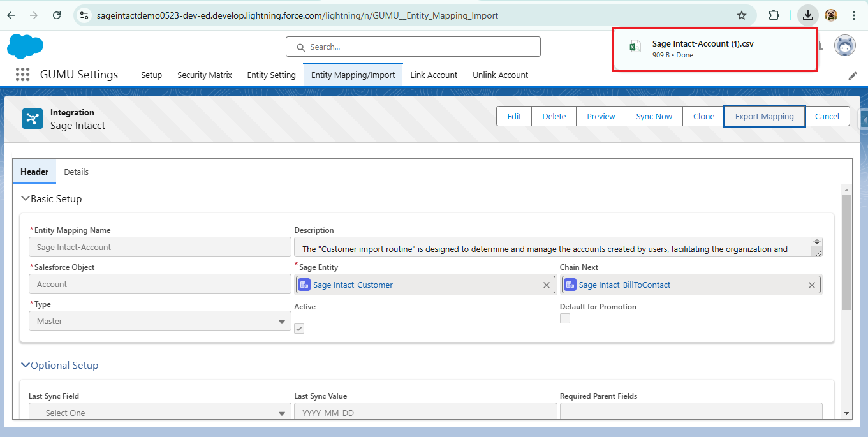The width and height of the screenshot is (868, 437).
Task: Reload the page using refresh icon
Action: (57, 15)
